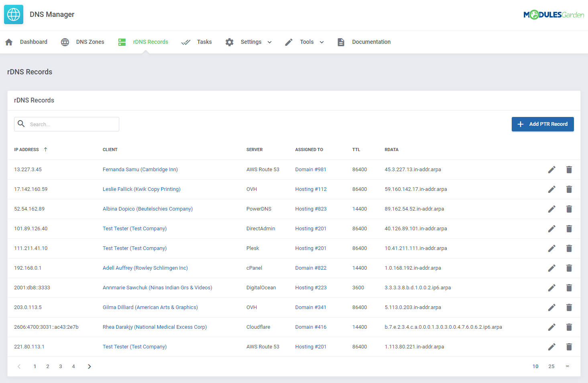588x383 pixels.
Task: Click the Add PTR Record button
Action: coord(543,124)
